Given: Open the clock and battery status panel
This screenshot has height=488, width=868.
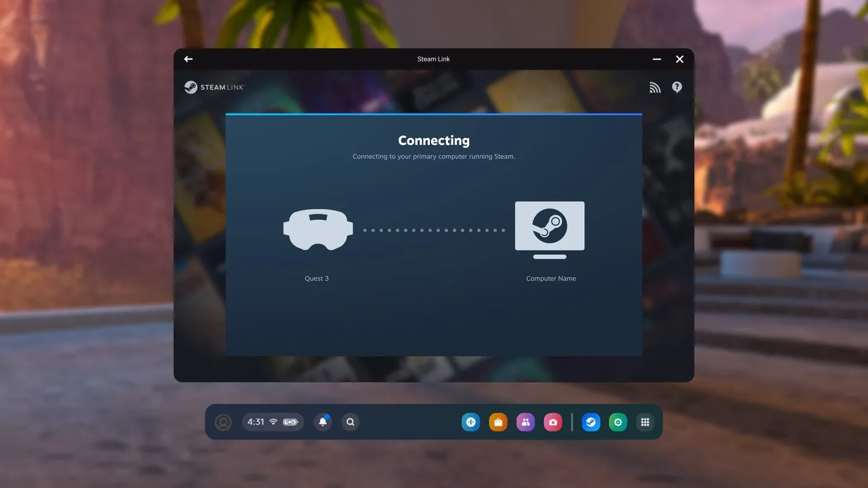Looking at the screenshot, I should 272,421.
